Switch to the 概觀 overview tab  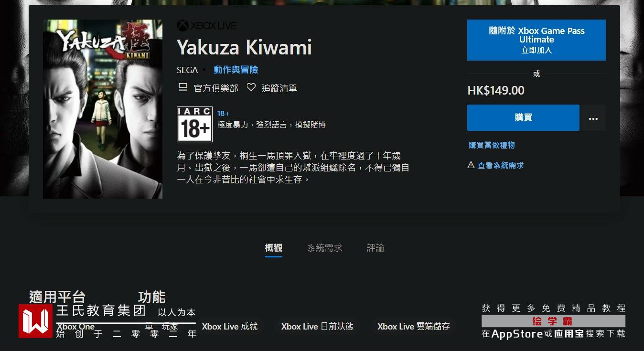click(x=274, y=248)
